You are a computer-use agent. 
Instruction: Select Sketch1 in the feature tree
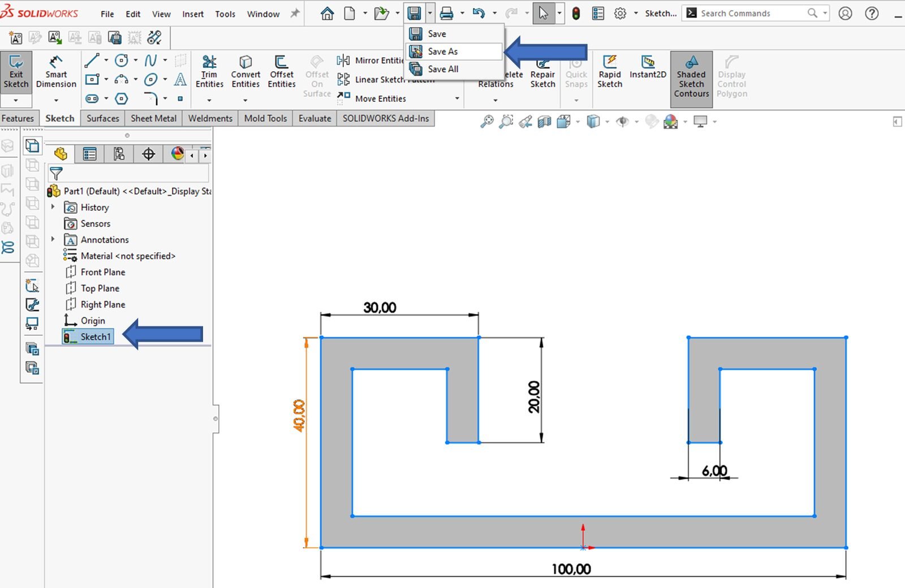click(95, 337)
